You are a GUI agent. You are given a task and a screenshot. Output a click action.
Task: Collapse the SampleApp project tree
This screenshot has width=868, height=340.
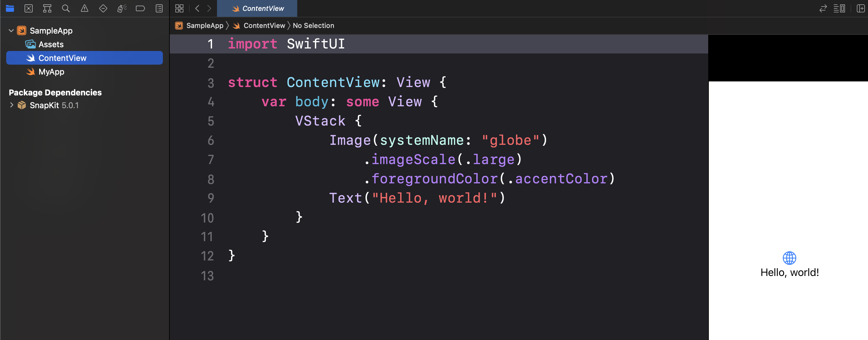pos(11,31)
